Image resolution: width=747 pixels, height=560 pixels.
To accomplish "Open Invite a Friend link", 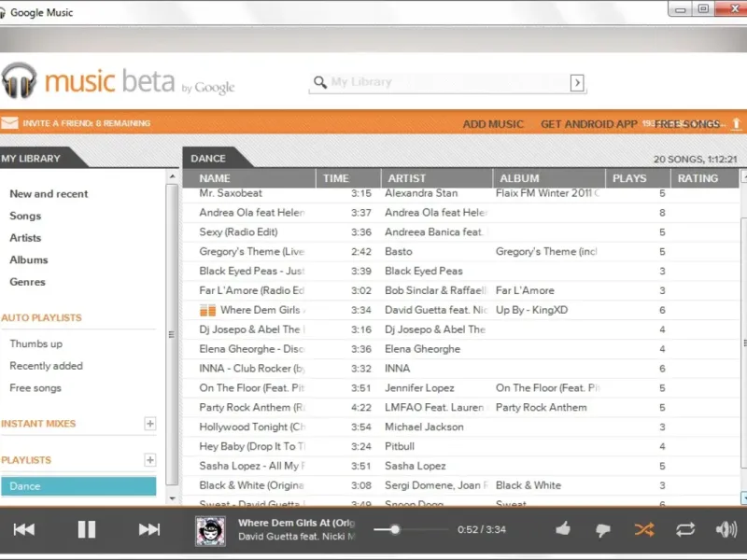I will point(86,123).
